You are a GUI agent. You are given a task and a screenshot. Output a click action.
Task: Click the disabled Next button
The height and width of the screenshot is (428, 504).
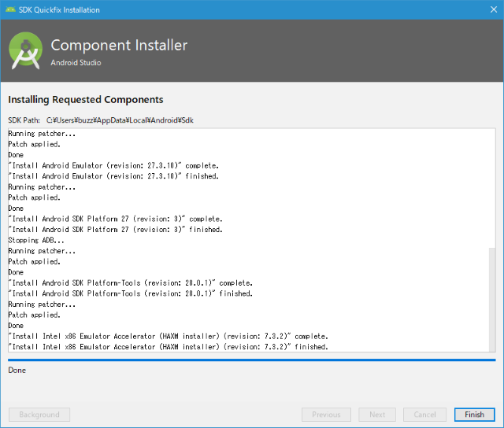click(x=377, y=415)
